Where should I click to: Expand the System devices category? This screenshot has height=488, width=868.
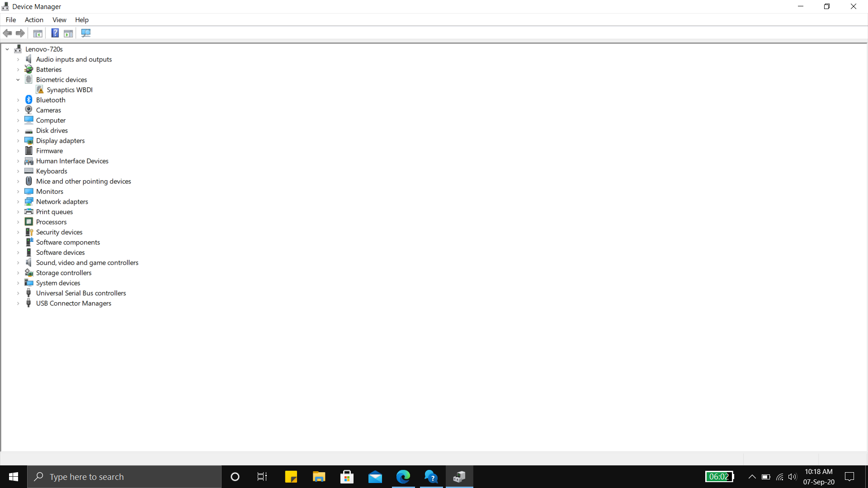(x=18, y=283)
